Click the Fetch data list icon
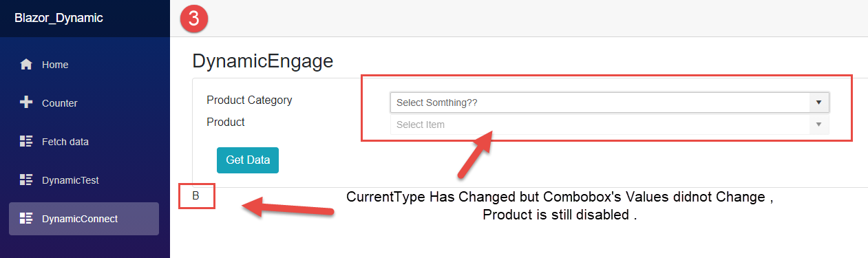The image size is (868, 258). (26, 142)
